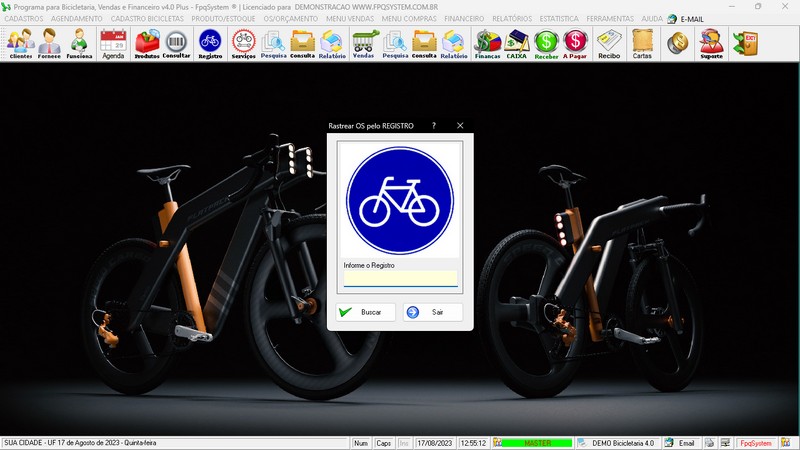Open the MENU VENDAS menu
This screenshot has height=450, width=800.
pyautogui.click(x=350, y=19)
